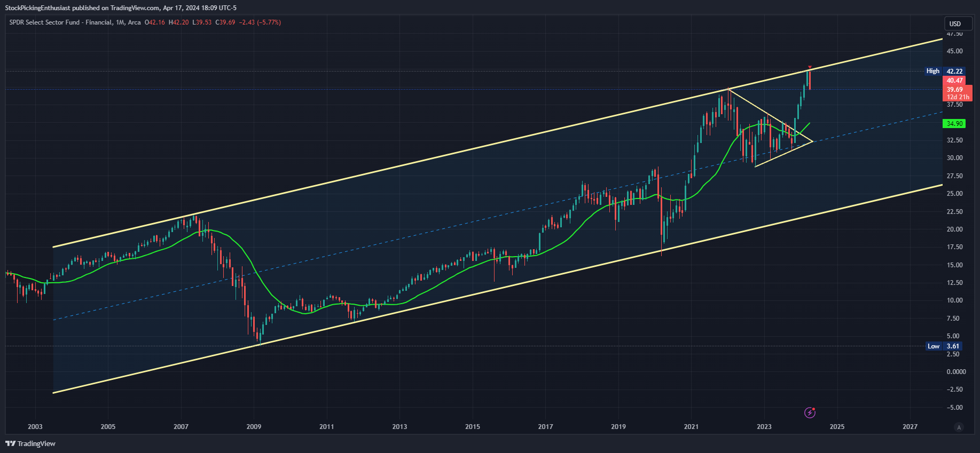Click the change value -2.43 (-5.77%)

pyautogui.click(x=260, y=22)
